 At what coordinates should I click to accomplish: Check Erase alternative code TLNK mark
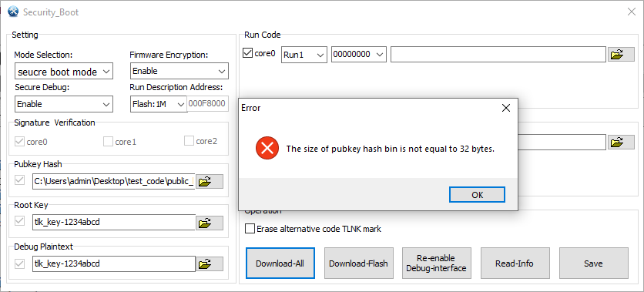pyautogui.click(x=250, y=229)
